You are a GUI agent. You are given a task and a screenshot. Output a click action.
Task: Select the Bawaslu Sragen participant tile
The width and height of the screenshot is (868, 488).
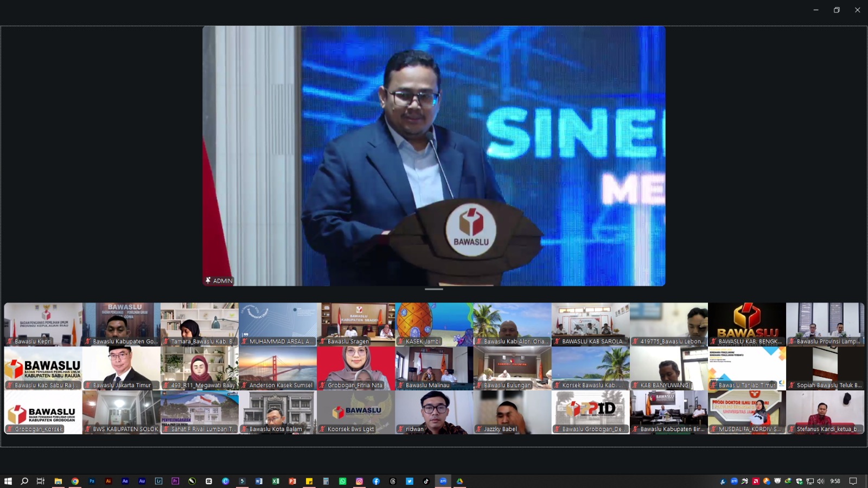click(x=356, y=324)
